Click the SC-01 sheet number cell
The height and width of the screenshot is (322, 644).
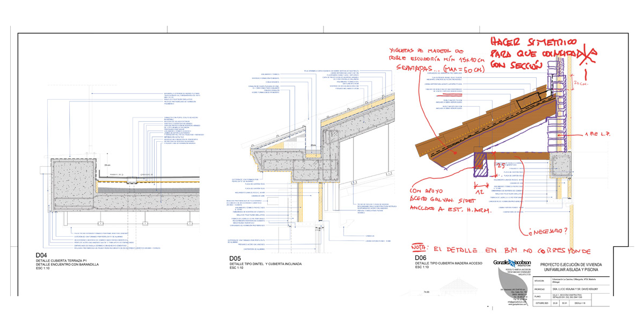[564, 303]
